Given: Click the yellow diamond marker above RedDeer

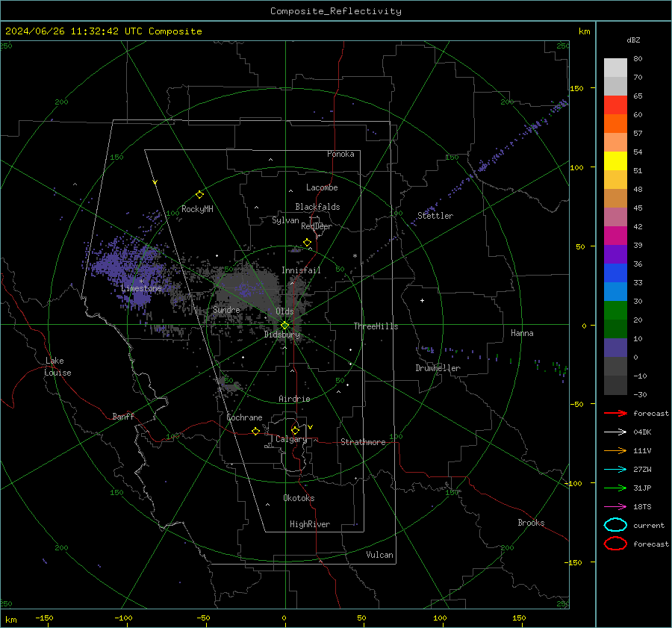Looking at the screenshot, I should (307, 243).
